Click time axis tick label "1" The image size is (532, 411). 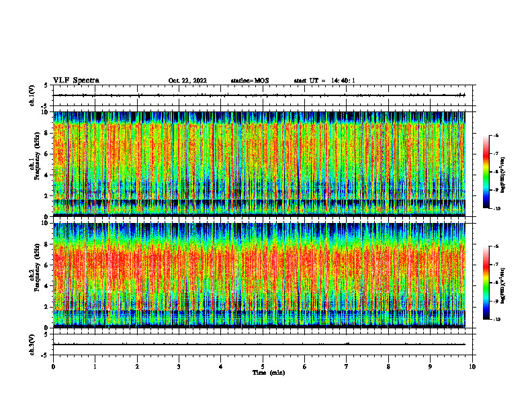[95, 367]
